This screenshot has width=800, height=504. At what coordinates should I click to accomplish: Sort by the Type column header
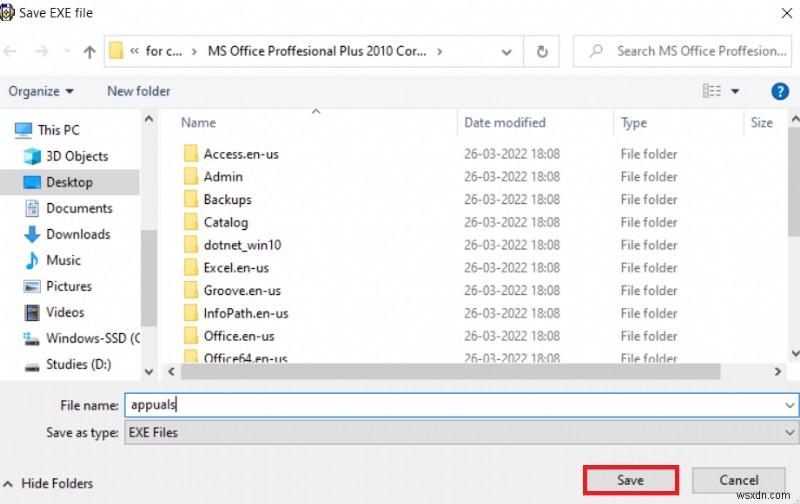(634, 123)
